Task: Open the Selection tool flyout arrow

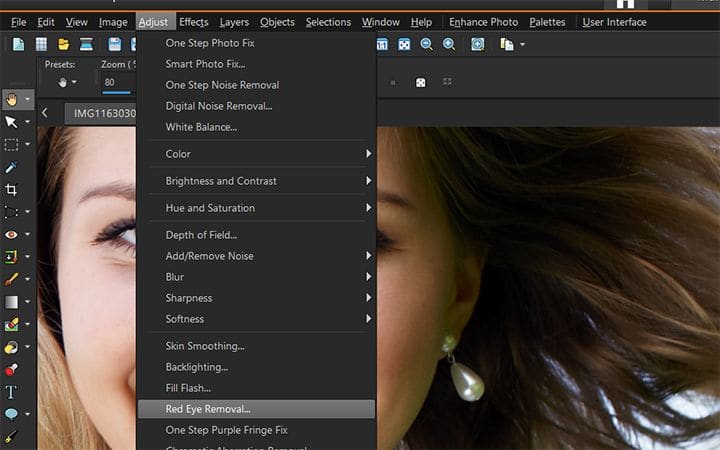Action: (x=27, y=144)
